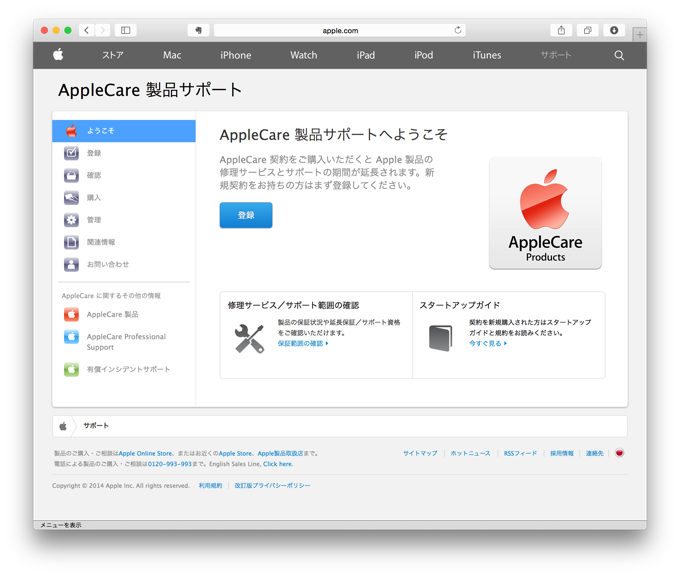
Task: Show all tabs in Safari
Action: [x=588, y=30]
